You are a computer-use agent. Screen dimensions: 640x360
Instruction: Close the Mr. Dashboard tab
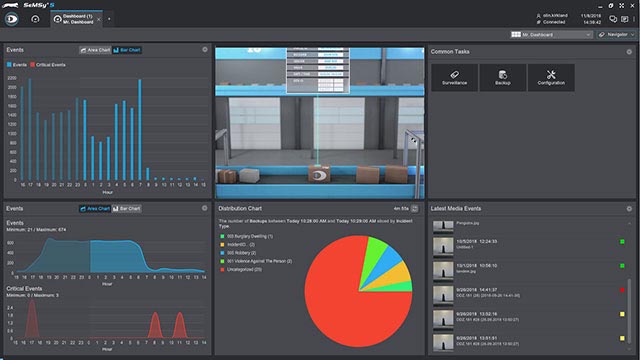coord(98,19)
